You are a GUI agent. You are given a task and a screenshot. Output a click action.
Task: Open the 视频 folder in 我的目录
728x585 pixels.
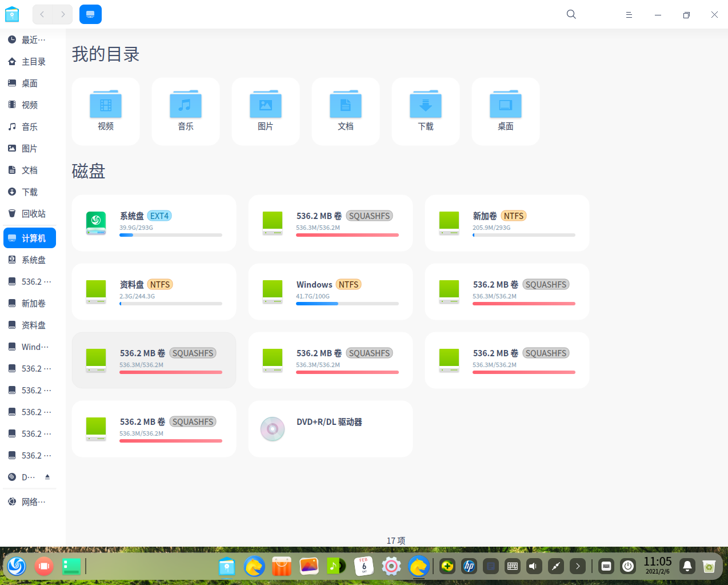click(x=106, y=112)
